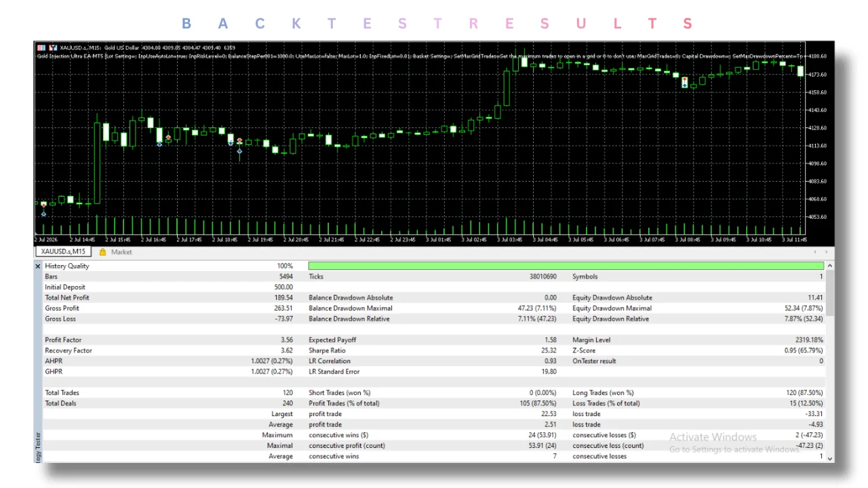Click the '100%' history quality value
Image resolution: width=868 pixels, height=488 pixels.
coord(285,266)
